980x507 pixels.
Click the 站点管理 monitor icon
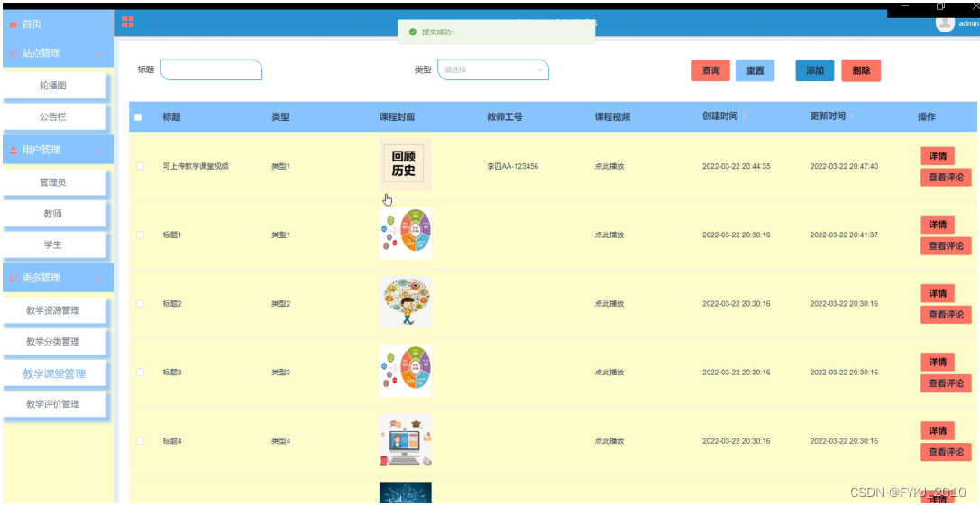coord(14,53)
